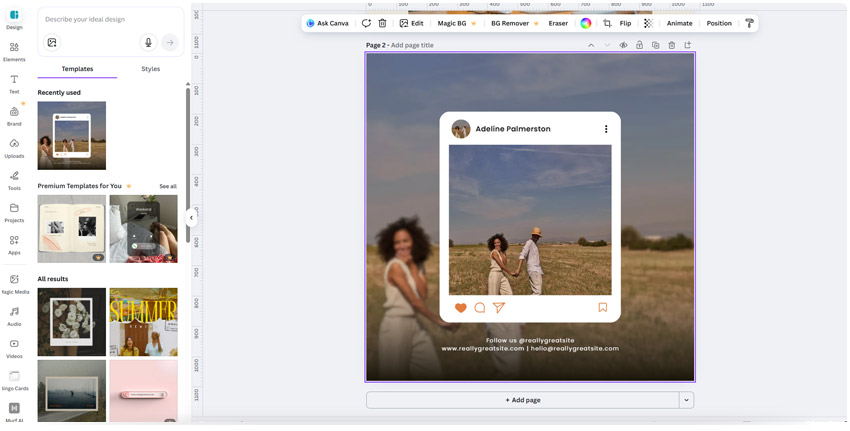Open the Uploads panel

[x=14, y=148]
